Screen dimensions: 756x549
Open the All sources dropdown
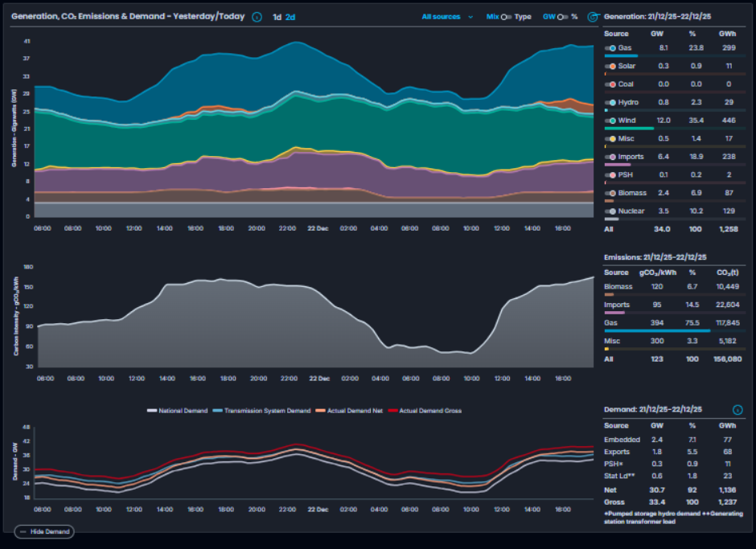pos(447,16)
